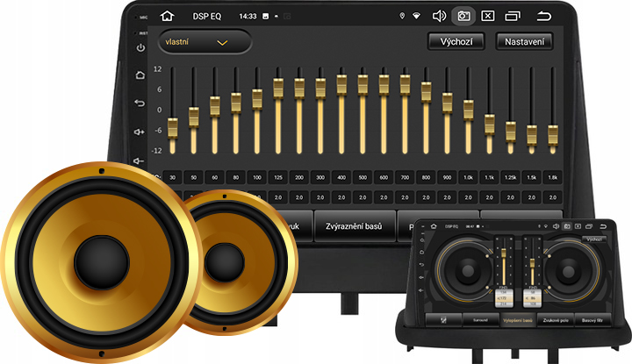Open recent apps with overlapping windows icon
Image resolution: width=632 pixels, height=364 pixels.
pyautogui.click(x=513, y=16)
